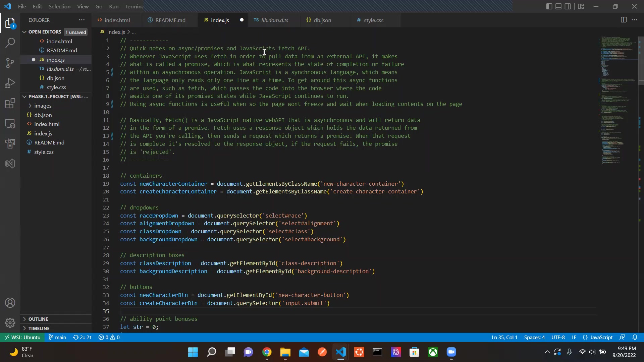Image resolution: width=644 pixels, height=362 pixels.
Task: Toggle the primary side bar visibility
Action: (549, 6)
